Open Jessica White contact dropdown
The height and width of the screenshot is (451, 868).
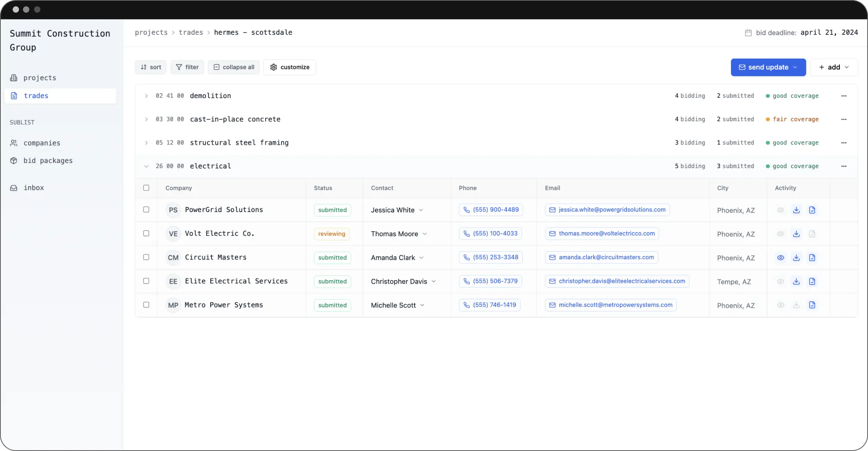(x=421, y=210)
